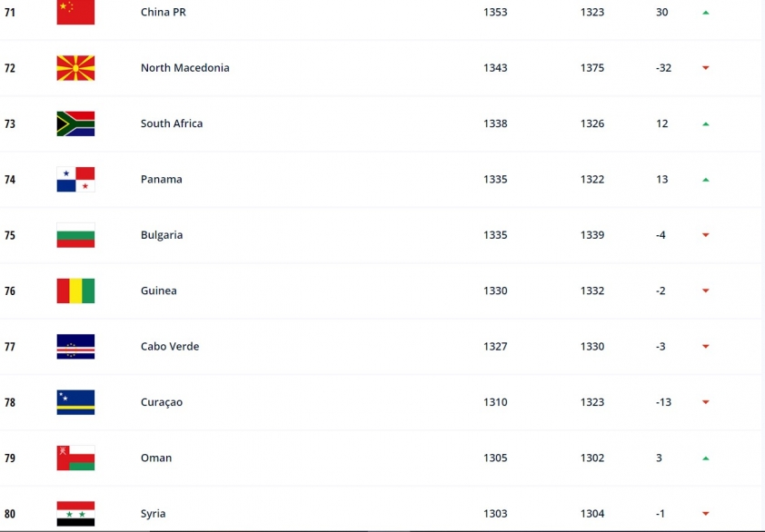Screen dimensions: 765x532
Task: Click Guinea's total points value 1330
Action: coord(495,291)
